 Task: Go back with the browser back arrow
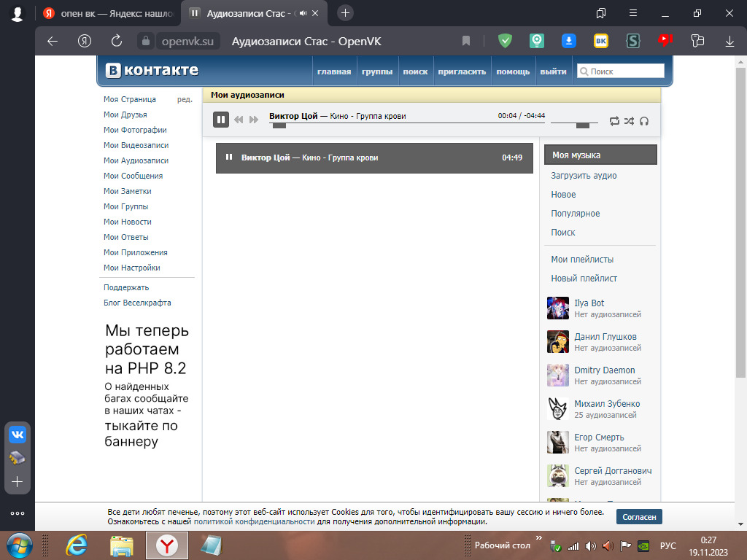tap(53, 42)
